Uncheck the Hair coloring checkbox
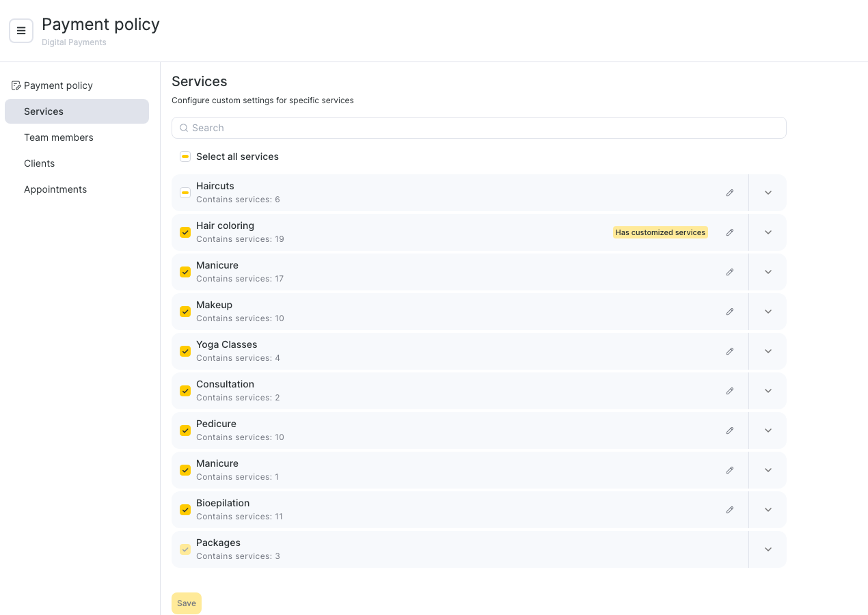Image resolution: width=868 pixels, height=615 pixels. [x=185, y=232]
